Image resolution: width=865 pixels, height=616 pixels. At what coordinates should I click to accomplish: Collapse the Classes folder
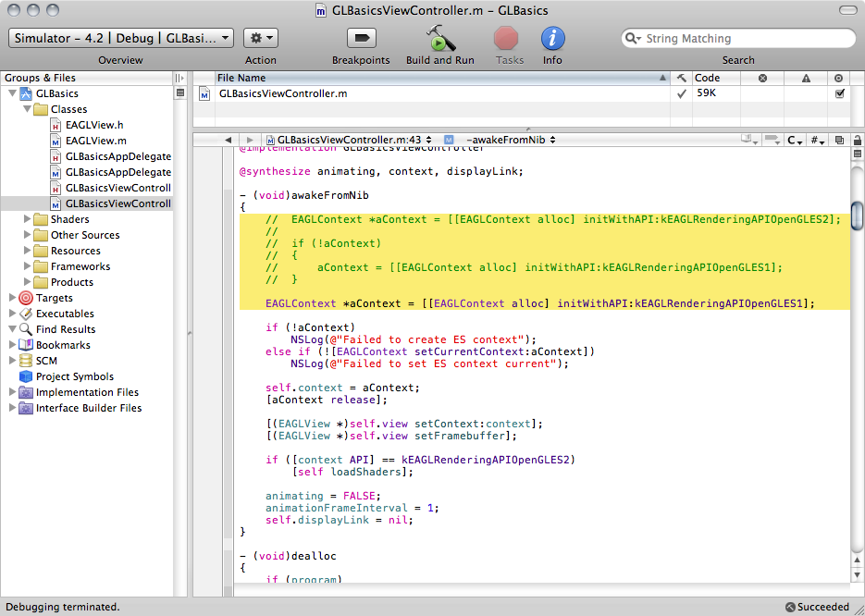pyautogui.click(x=27, y=109)
